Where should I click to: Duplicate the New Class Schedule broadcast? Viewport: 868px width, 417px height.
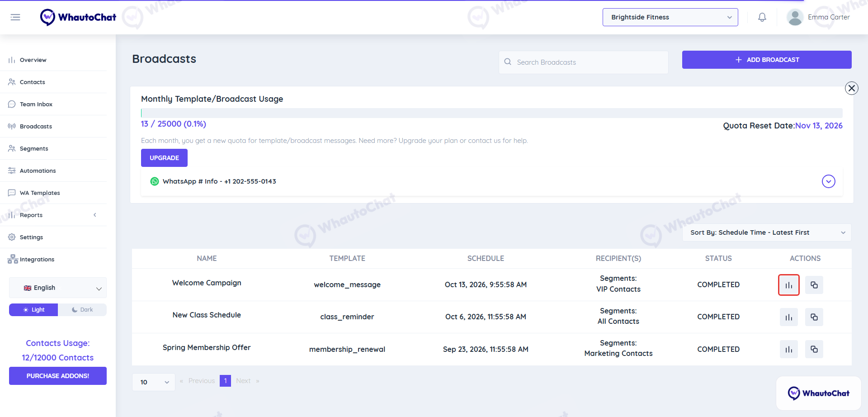814,317
